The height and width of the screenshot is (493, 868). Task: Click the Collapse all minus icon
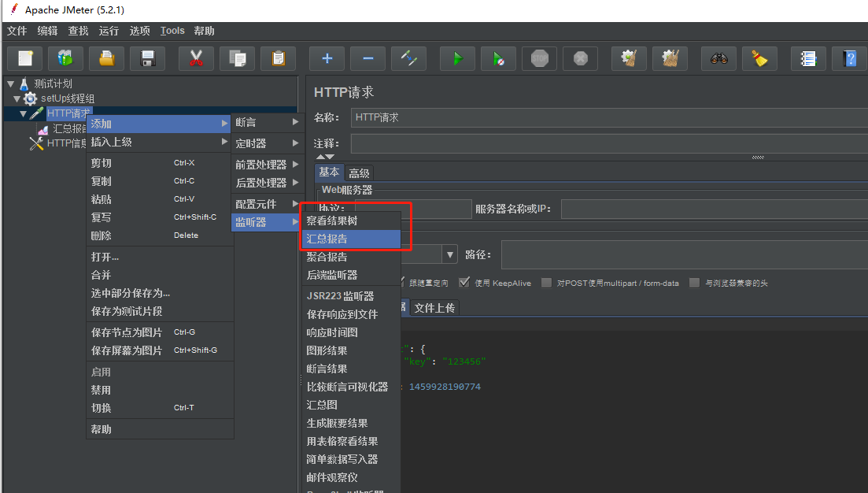(368, 58)
